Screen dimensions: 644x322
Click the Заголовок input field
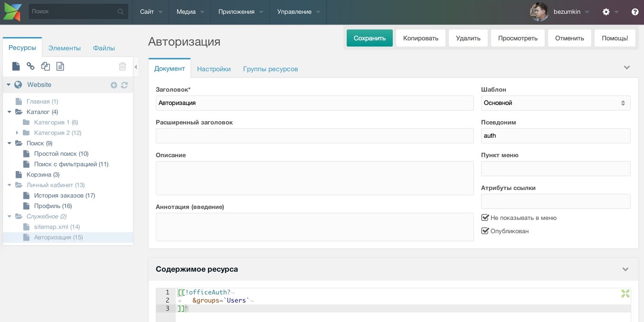314,103
